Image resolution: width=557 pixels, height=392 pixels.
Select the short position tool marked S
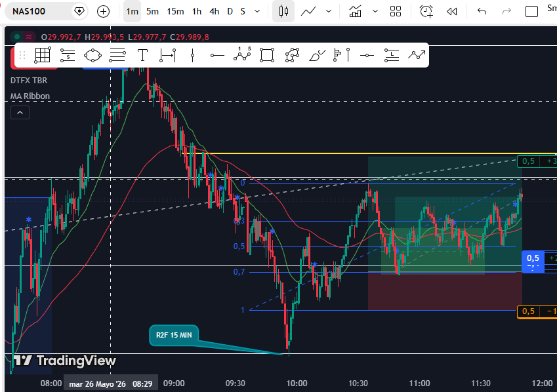coord(67,55)
